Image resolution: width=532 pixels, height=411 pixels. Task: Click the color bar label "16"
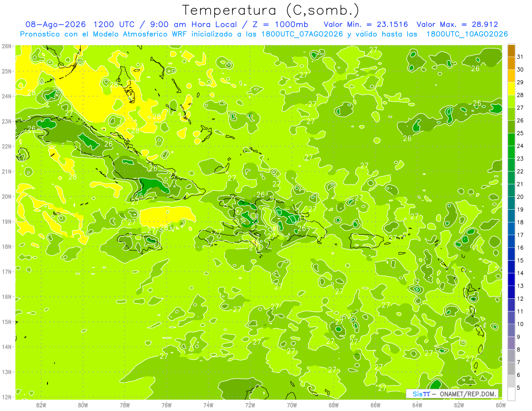[520, 247]
